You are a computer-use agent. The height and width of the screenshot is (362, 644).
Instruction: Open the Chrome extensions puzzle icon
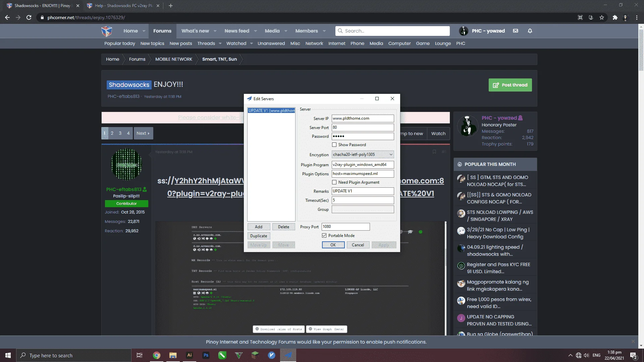615,17
